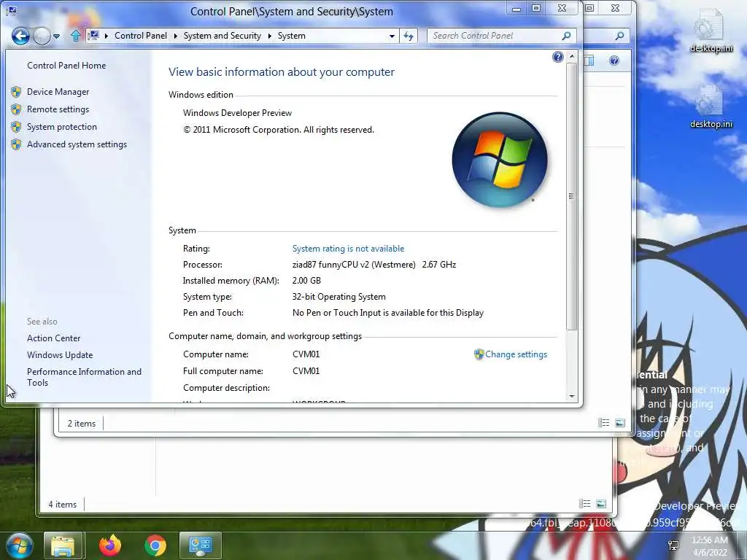Click System and Security breadcrumb segment
The height and width of the screenshot is (560, 747).
pyautogui.click(x=222, y=36)
